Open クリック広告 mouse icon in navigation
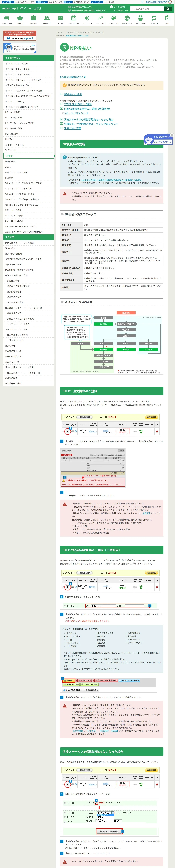 tap(140, 18)
